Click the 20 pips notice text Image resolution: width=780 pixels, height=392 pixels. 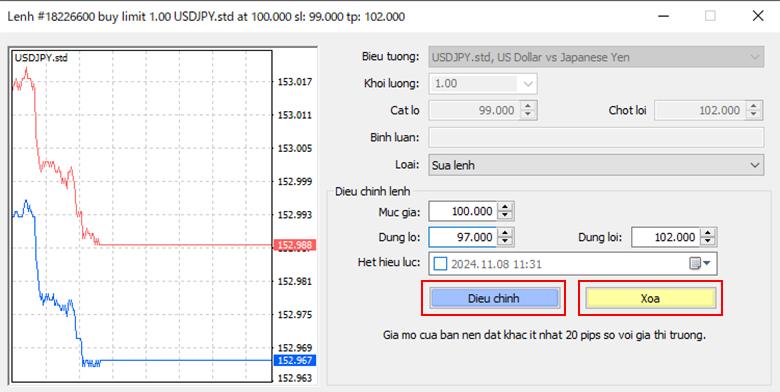[x=544, y=335]
